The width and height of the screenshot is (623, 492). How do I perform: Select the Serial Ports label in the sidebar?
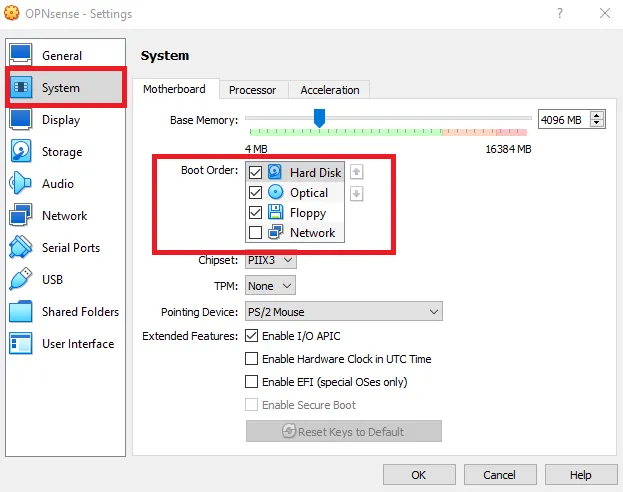point(71,248)
